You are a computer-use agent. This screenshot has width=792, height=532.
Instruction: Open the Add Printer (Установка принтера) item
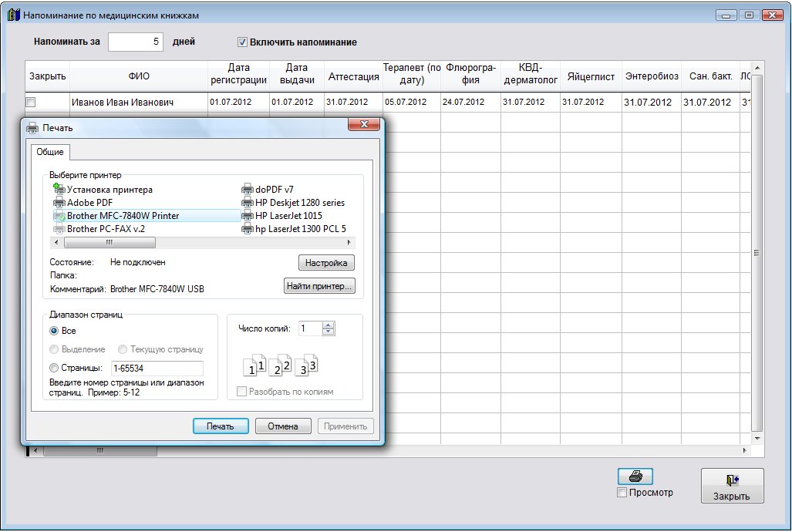[x=109, y=190]
